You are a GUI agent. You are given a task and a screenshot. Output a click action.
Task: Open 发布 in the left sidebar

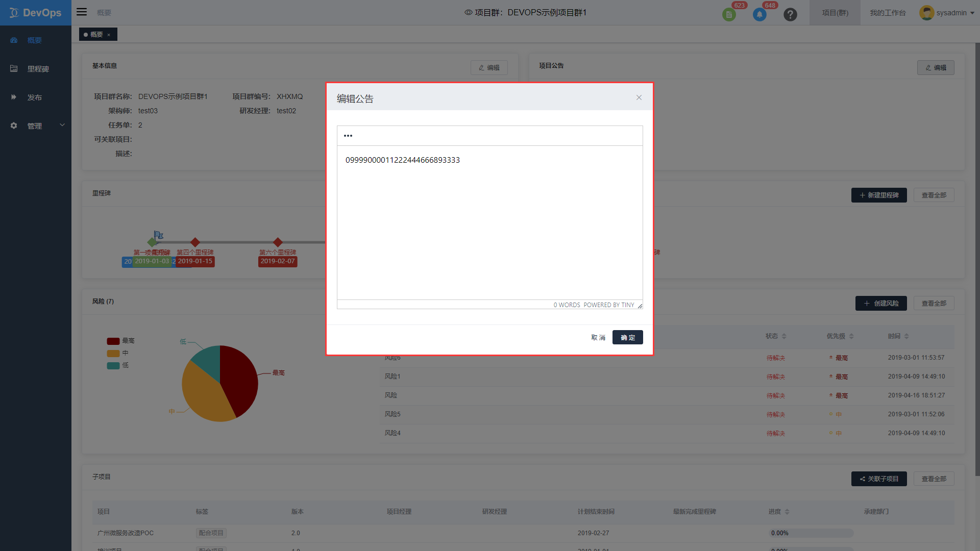point(35,97)
